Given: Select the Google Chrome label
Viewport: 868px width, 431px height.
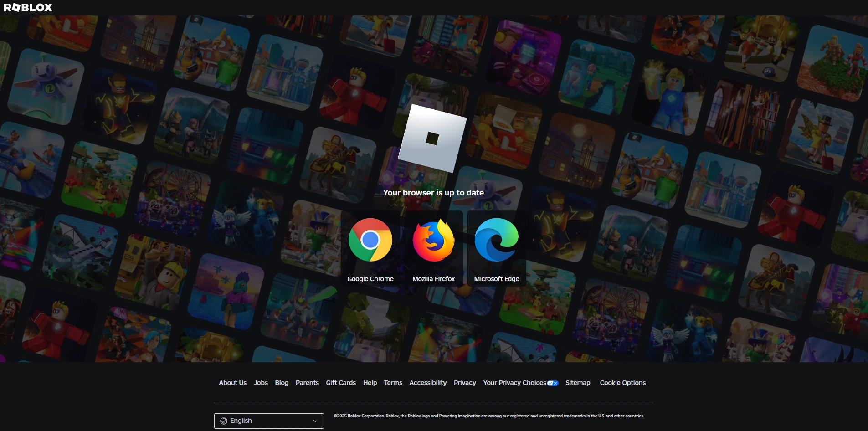Looking at the screenshot, I should 370,279.
